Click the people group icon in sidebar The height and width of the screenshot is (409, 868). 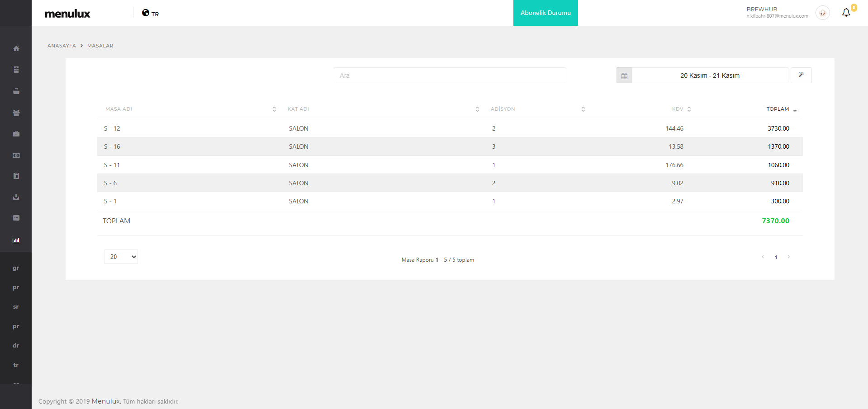point(16,113)
